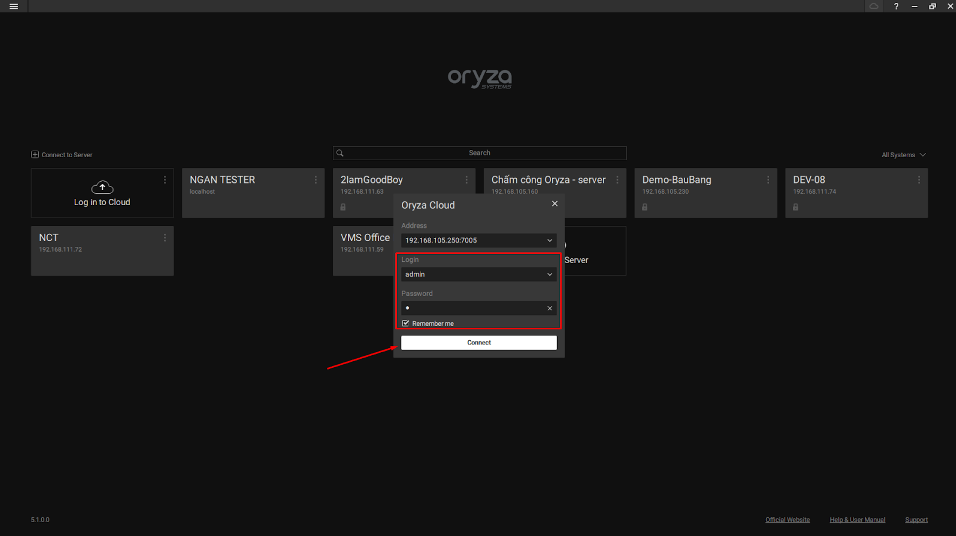Open the Official Website link
Image resolution: width=956 pixels, height=536 pixels.
click(787, 520)
